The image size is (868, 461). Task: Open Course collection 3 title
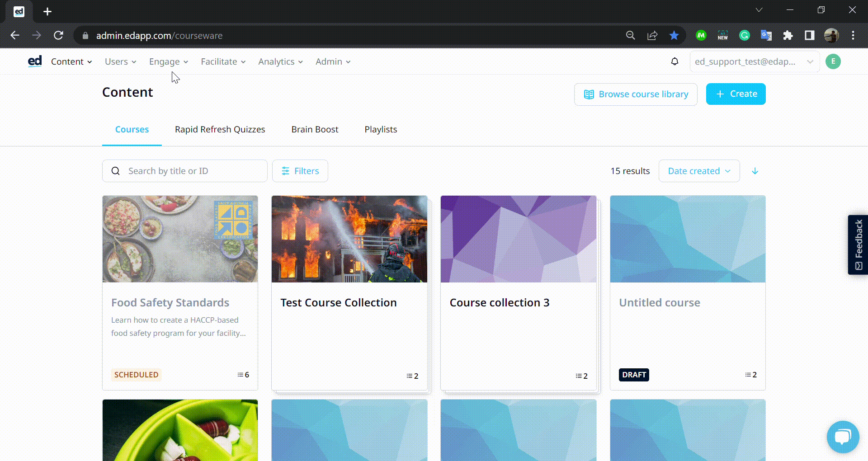pyautogui.click(x=500, y=302)
